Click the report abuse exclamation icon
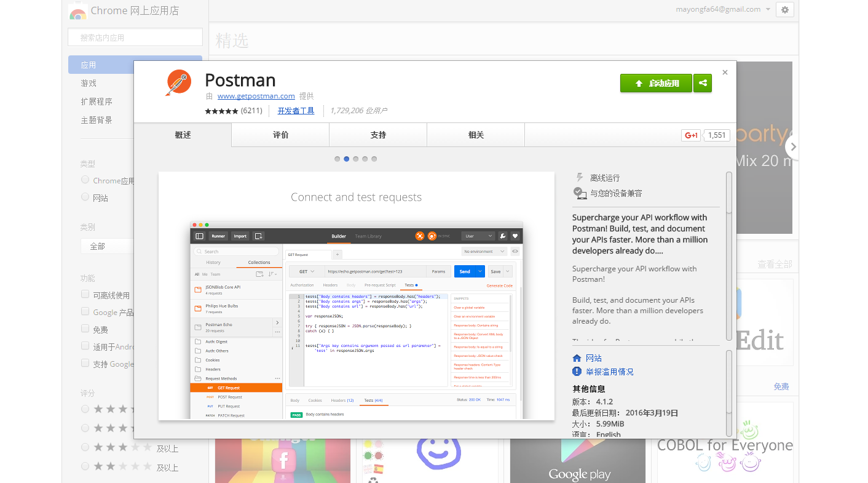The height and width of the screenshot is (483, 868). click(577, 372)
